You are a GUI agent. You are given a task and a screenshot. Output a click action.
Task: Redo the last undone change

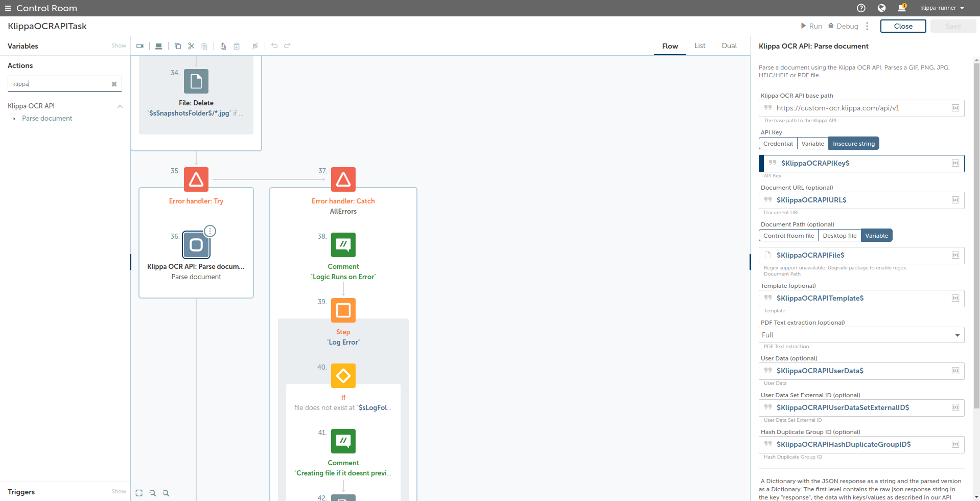pos(287,46)
